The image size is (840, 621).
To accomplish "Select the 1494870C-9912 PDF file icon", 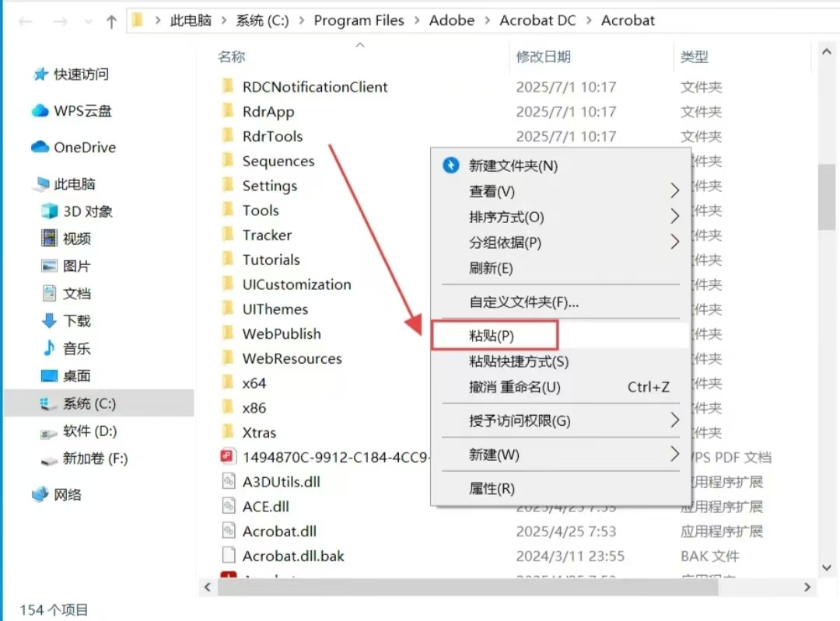I will 228,456.
